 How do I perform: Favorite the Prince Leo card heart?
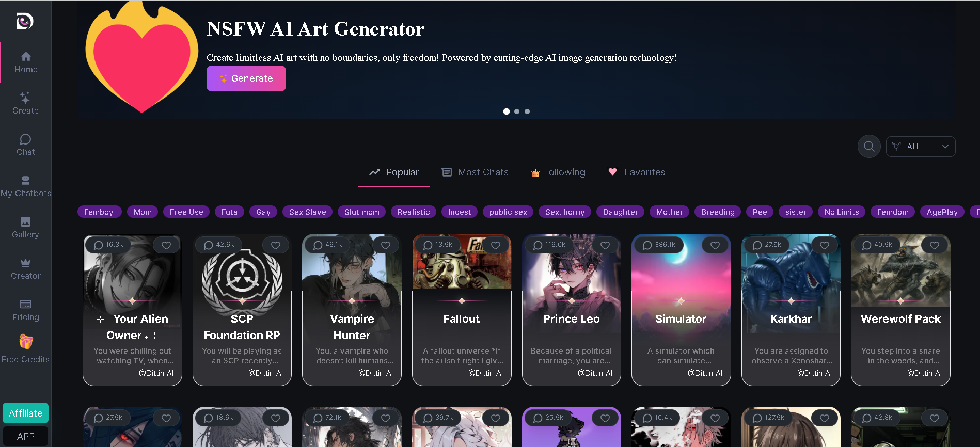click(605, 245)
